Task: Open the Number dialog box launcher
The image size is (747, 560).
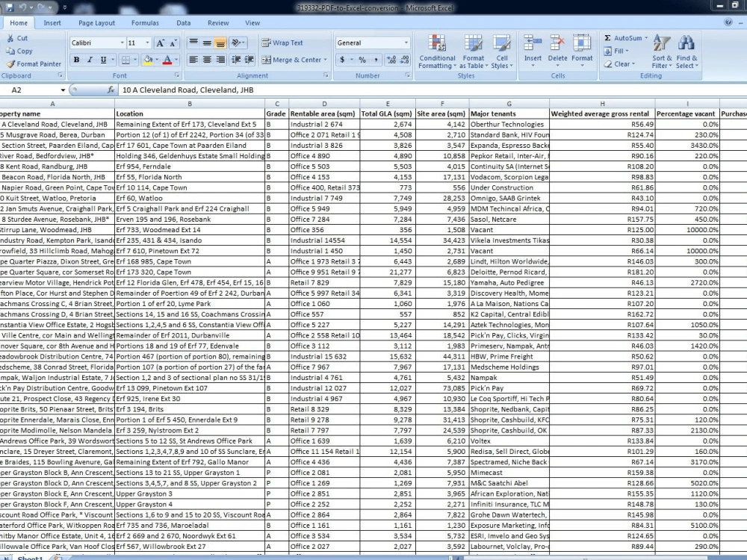Action: 408,75
